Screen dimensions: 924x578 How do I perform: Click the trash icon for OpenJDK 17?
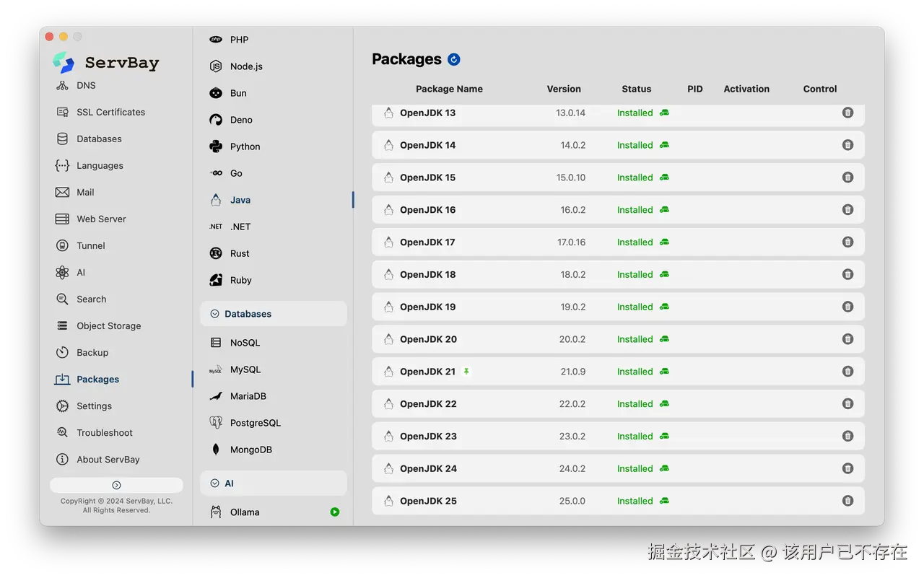click(x=847, y=242)
